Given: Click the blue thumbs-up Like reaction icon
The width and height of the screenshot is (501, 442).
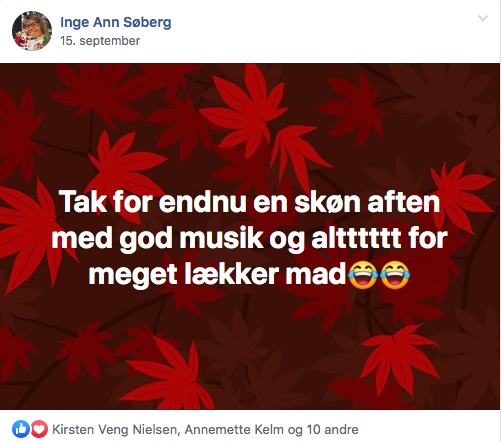Looking at the screenshot, I should tap(21, 429).
